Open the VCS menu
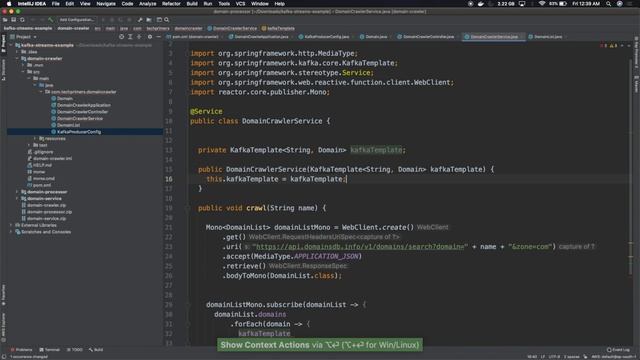 pyautogui.click(x=240, y=4)
